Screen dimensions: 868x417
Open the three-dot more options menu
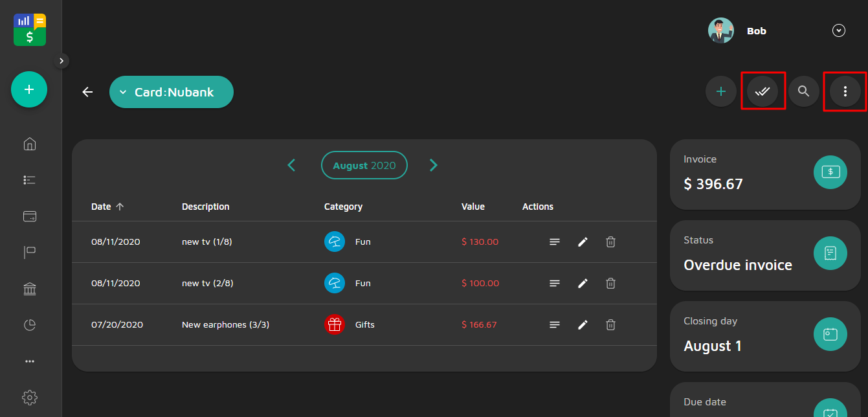[845, 91]
